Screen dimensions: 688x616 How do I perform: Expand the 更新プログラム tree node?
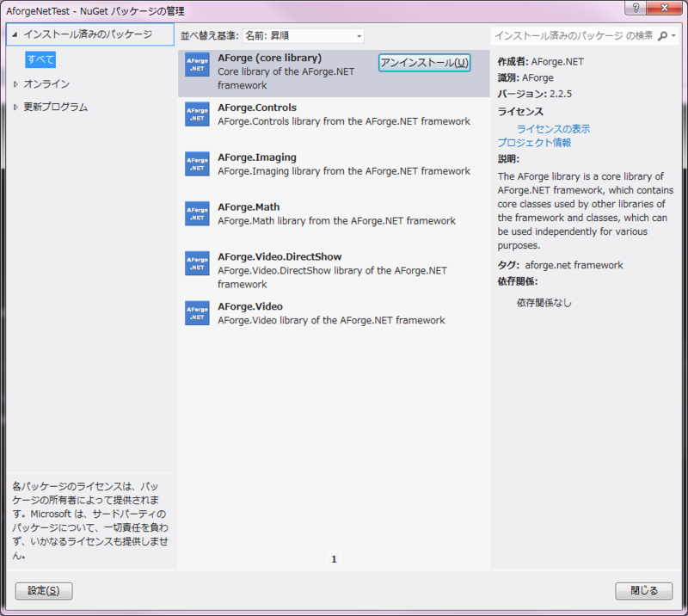click(15, 107)
